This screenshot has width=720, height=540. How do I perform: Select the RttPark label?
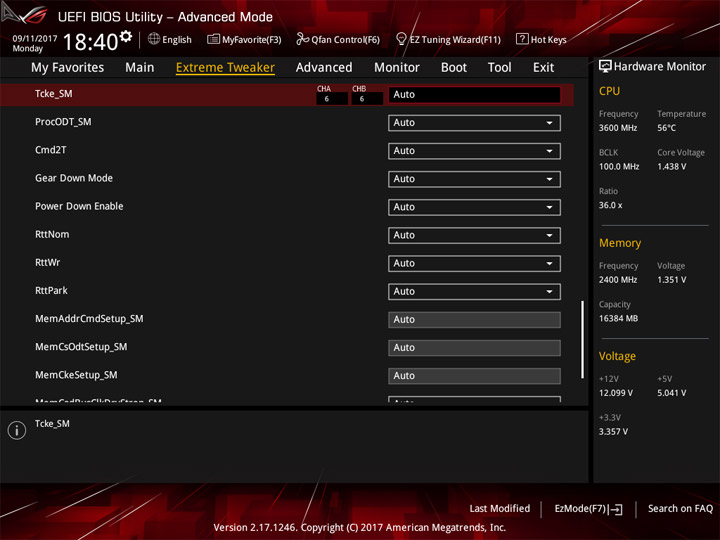tap(51, 290)
